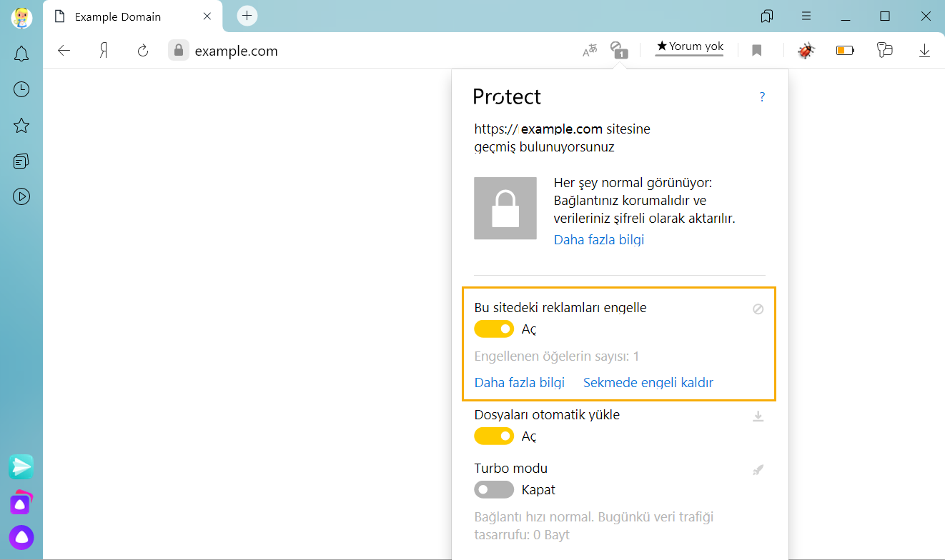Go back with the arrow button
Viewport: 945px width, 560px height.
click(64, 51)
